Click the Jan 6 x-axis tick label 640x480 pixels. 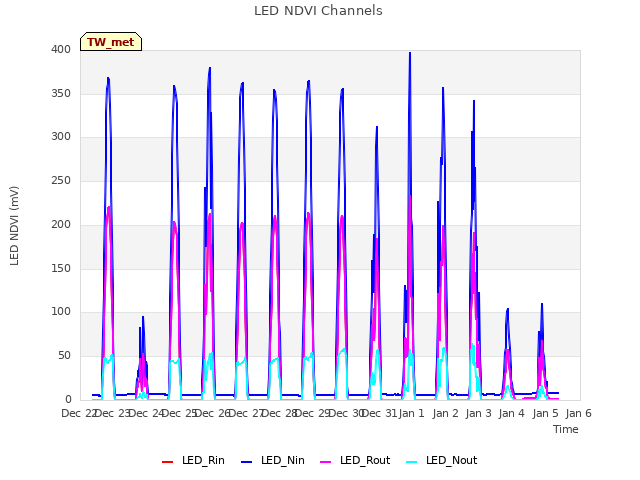tap(578, 413)
